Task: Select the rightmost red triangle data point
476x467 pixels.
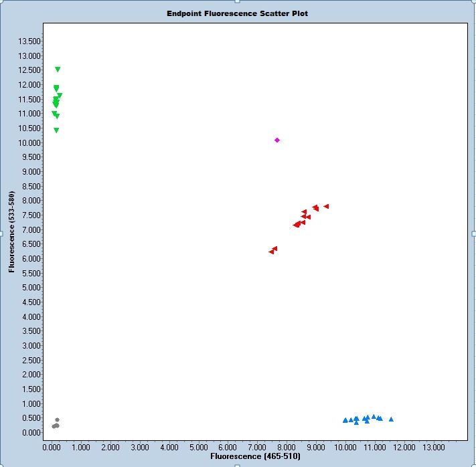Action: 326,206
